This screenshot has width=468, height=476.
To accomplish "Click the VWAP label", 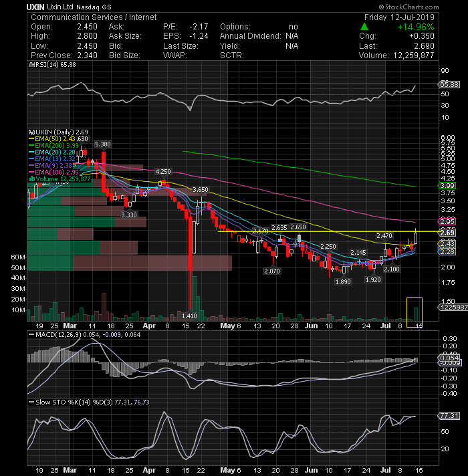I will (x=174, y=55).
